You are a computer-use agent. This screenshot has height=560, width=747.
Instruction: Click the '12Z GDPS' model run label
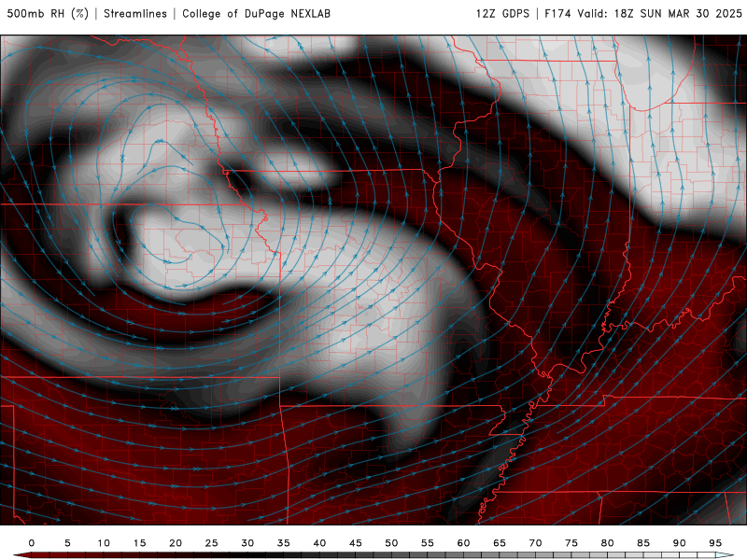pyautogui.click(x=502, y=13)
